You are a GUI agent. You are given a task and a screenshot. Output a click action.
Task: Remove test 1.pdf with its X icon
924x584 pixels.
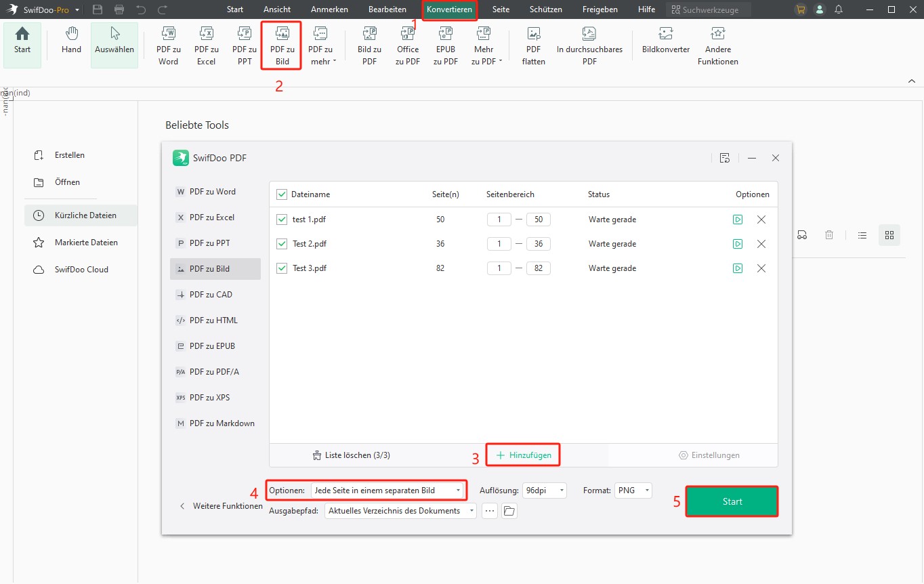pos(761,220)
